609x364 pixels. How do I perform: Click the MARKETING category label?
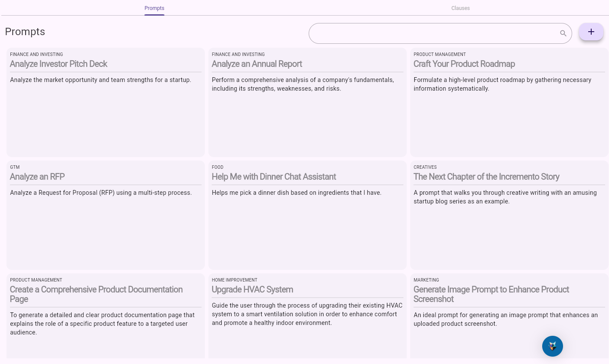426,280
